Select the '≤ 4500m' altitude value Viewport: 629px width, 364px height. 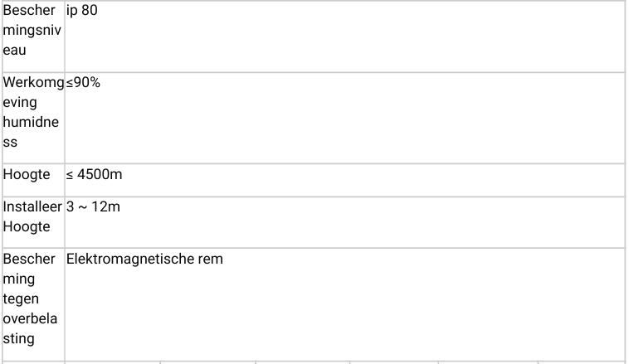pos(95,176)
